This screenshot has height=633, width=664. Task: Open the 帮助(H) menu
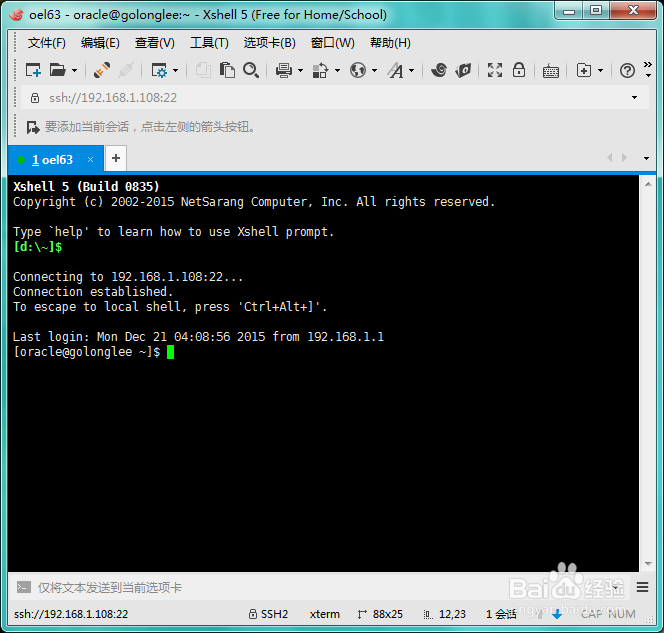pos(390,43)
